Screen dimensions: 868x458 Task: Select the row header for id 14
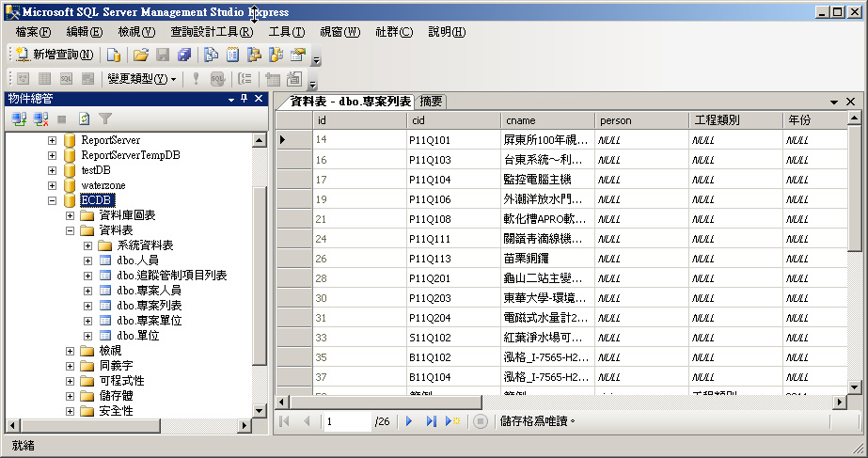tap(294, 139)
